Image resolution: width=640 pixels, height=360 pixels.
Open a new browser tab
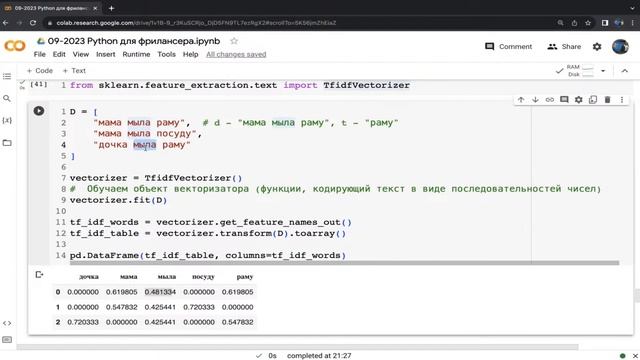111,8
